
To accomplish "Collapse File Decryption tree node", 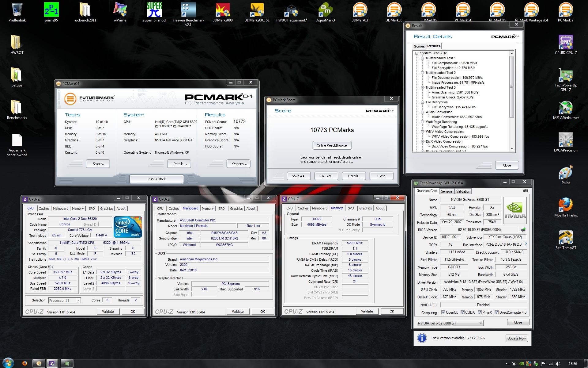I will [423, 102].
